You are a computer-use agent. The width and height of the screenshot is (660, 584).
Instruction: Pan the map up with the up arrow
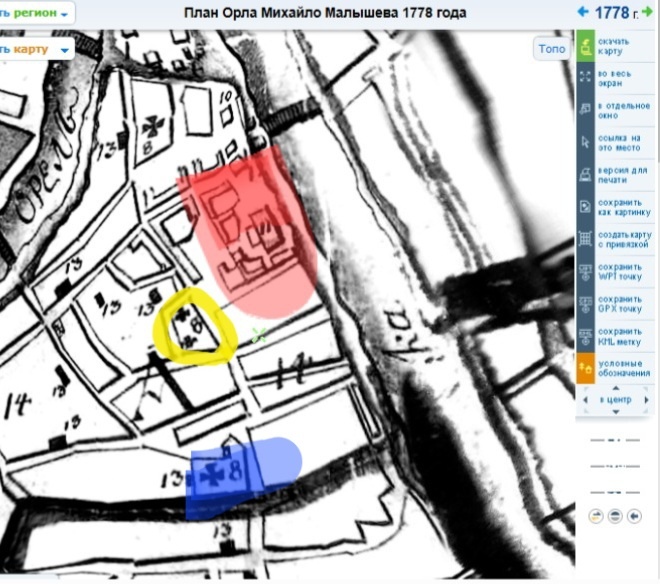616,388
